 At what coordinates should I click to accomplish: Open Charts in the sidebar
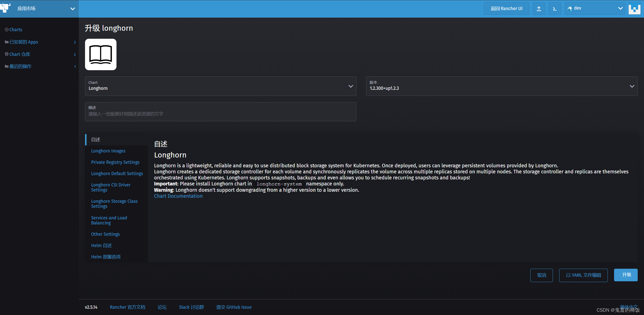(16, 30)
